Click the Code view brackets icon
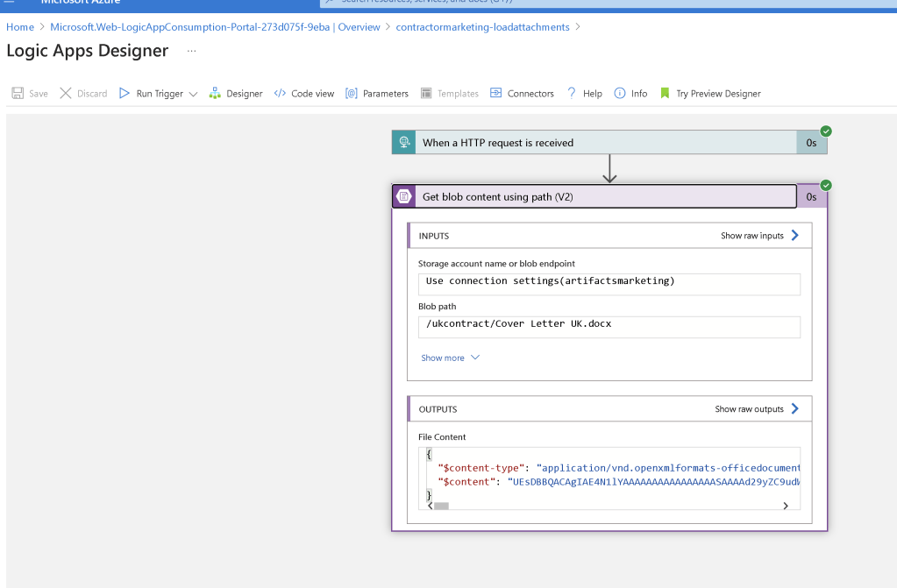The width and height of the screenshot is (897, 588). tap(280, 93)
